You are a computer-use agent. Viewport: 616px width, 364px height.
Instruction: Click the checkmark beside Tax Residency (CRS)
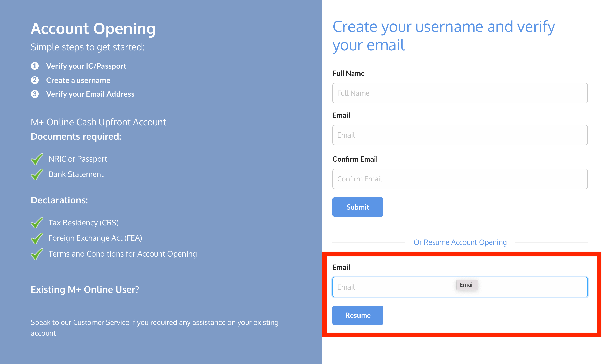coord(37,223)
